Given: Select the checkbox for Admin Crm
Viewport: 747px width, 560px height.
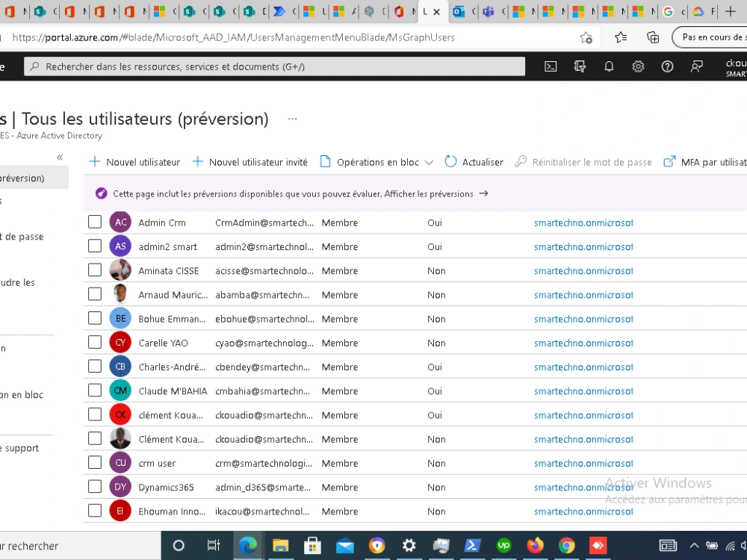Looking at the screenshot, I should click(95, 222).
